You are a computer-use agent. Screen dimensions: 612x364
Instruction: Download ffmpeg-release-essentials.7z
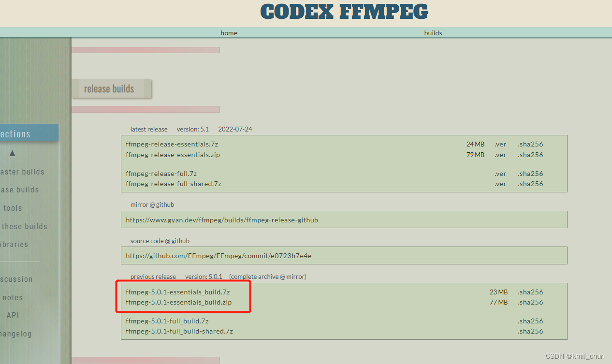click(x=172, y=144)
